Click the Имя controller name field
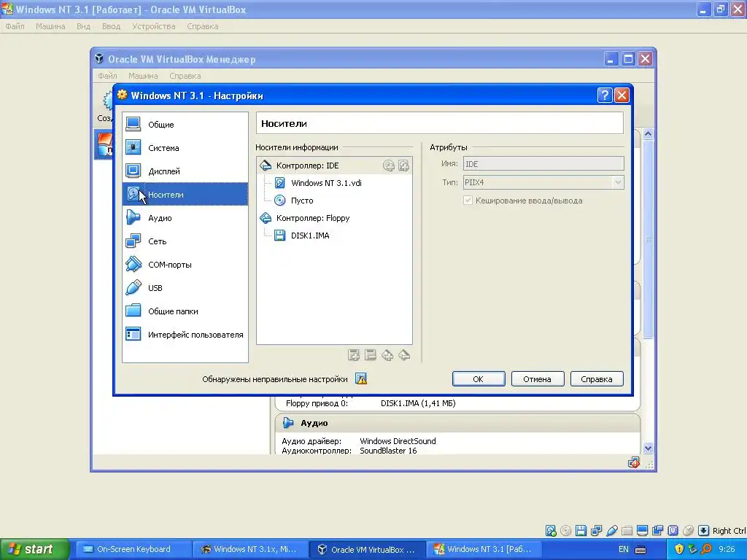 coord(543,164)
